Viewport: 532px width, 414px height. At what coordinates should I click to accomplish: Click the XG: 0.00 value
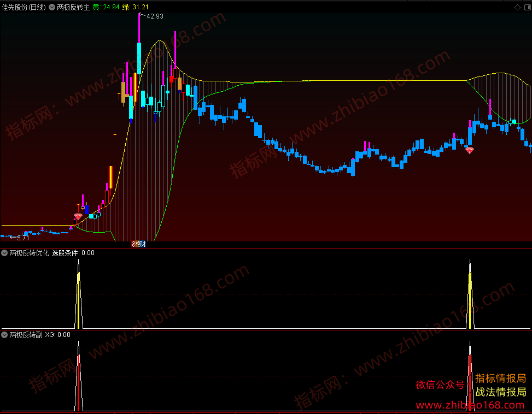pyautogui.click(x=57, y=335)
